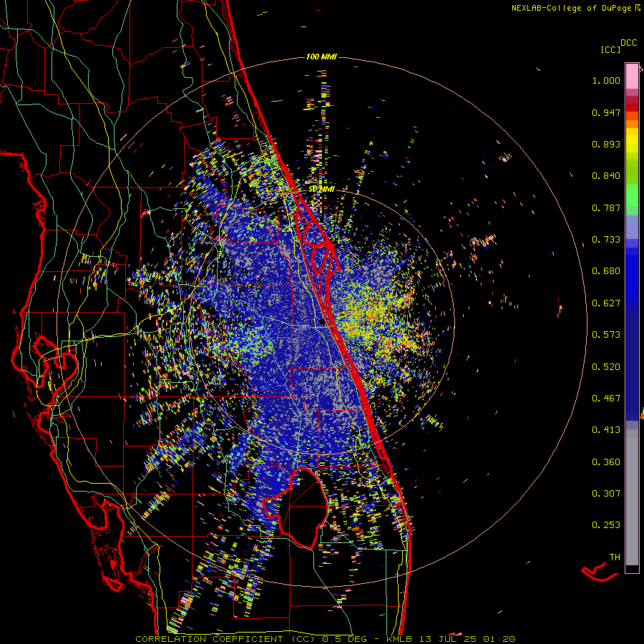Click the 50 NMI range ring label

(321, 190)
